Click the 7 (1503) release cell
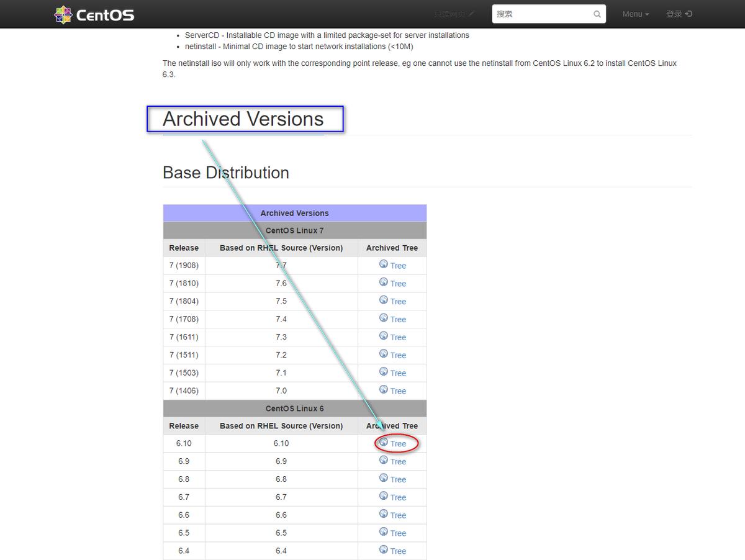 click(184, 373)
